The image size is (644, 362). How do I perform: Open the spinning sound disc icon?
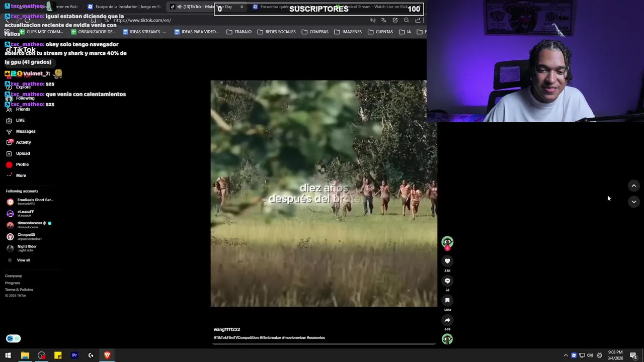click(447, 339)
